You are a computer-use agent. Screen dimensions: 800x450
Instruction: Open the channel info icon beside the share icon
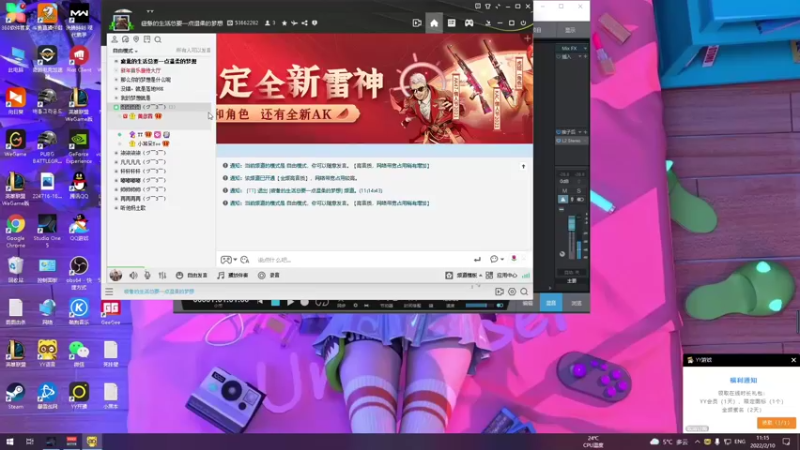315,23
